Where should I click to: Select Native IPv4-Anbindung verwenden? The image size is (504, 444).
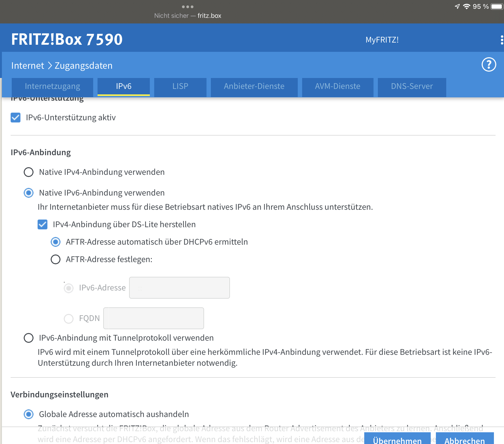[29, 172]
